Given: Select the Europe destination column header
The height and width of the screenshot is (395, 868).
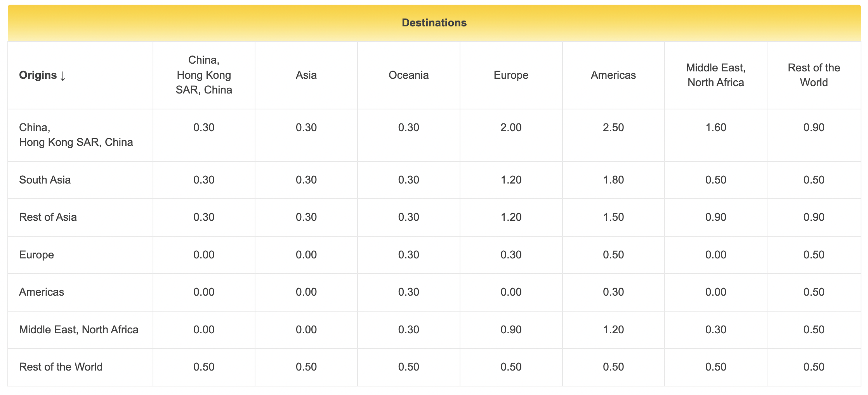Looking at the screenshot, I should click(511, 75).
